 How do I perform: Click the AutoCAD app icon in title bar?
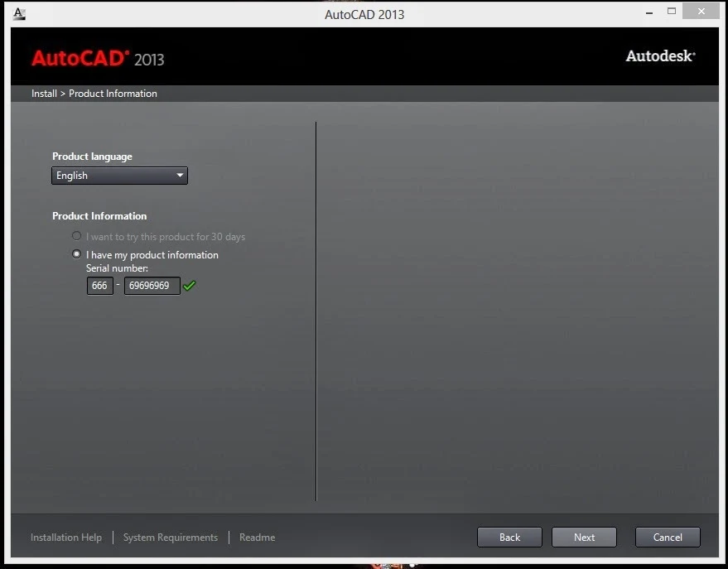click(19, 14)
